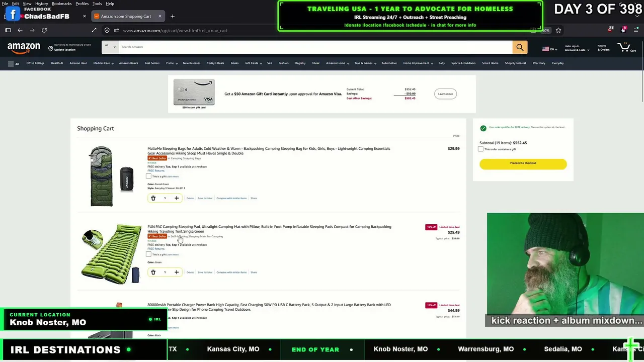Open the Profiles menu
The width and height of the screenshot is (644, 362).
click(x=82, y=4)
